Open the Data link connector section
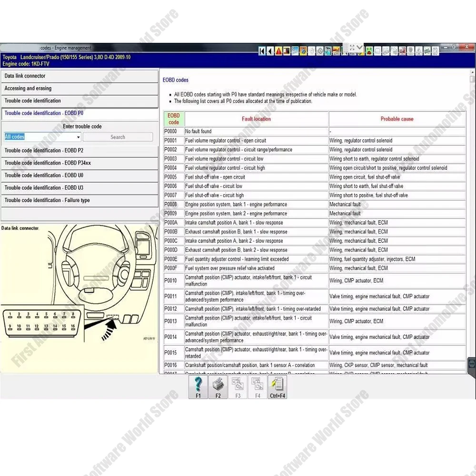Viewport: 476px width, 476px height. pos(79,76)
